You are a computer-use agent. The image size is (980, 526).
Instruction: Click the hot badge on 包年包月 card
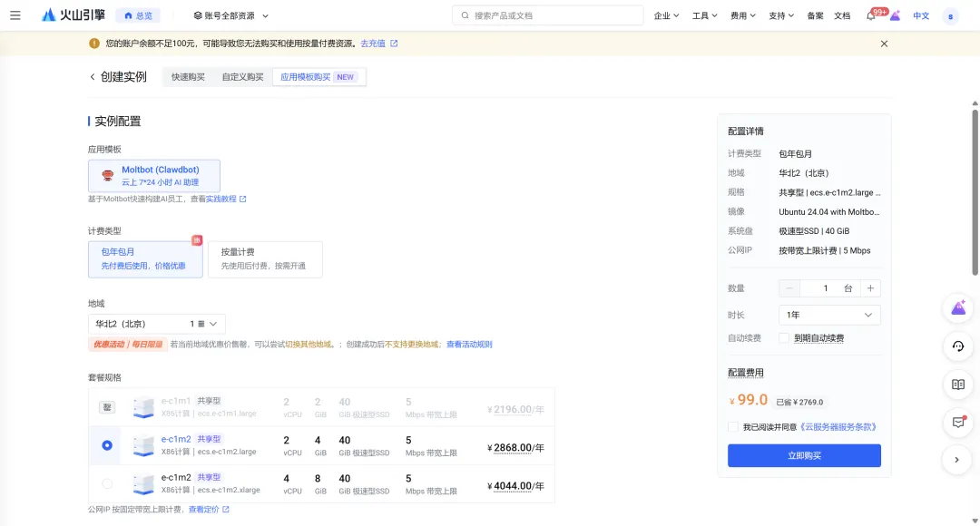point(197,240)
